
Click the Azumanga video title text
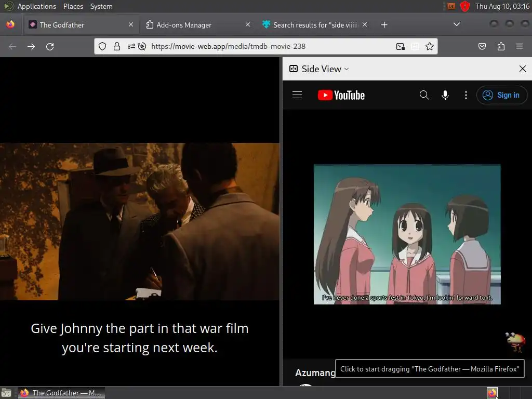pos(315,373)
